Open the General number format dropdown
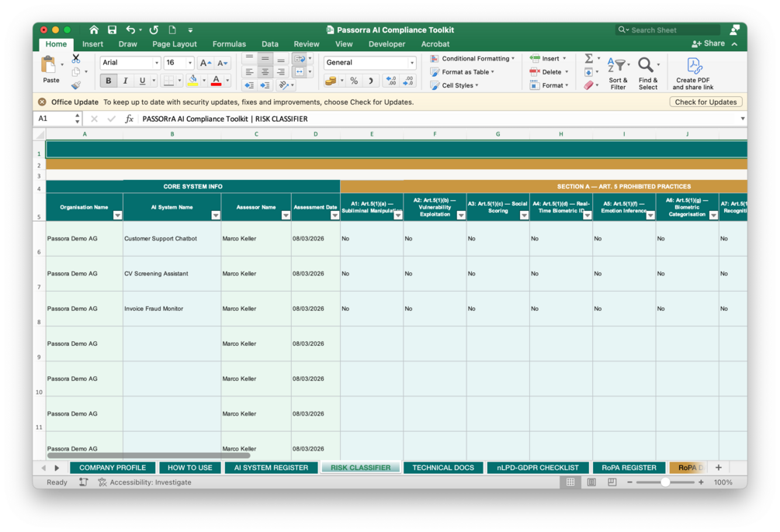The width and height of the screenshot is (780, 532). [412, 63]
